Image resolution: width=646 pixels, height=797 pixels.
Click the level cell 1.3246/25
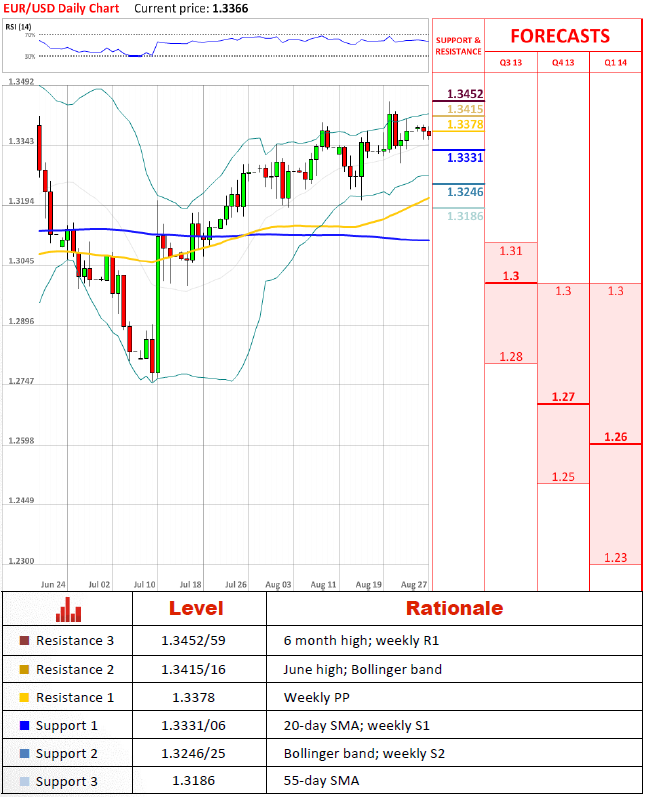[x=193, y=753]
